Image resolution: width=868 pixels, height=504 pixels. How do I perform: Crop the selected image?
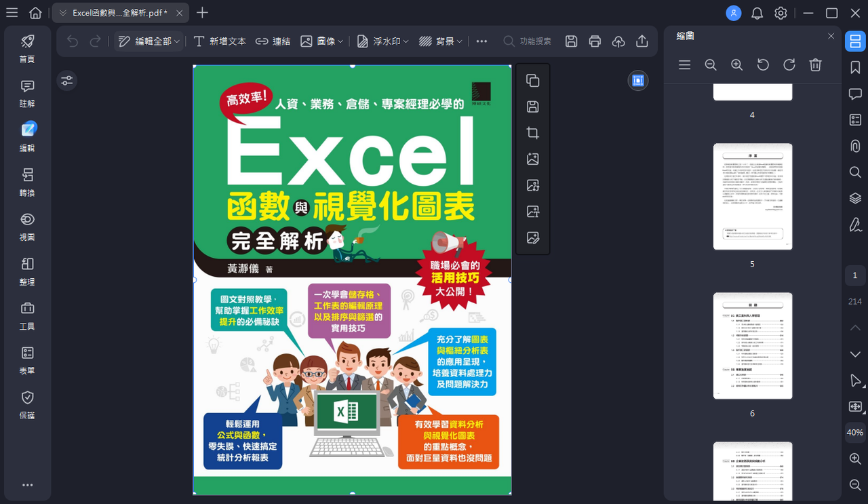tap(533, 133)
